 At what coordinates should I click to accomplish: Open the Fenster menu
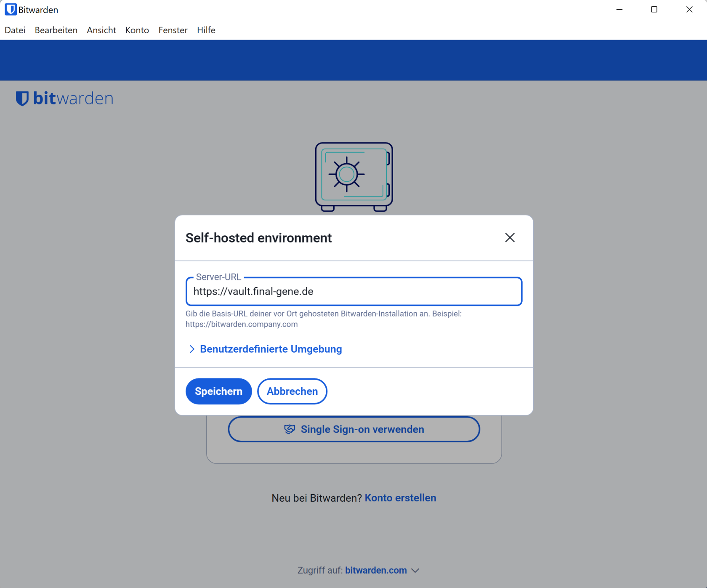click(173, 30)
